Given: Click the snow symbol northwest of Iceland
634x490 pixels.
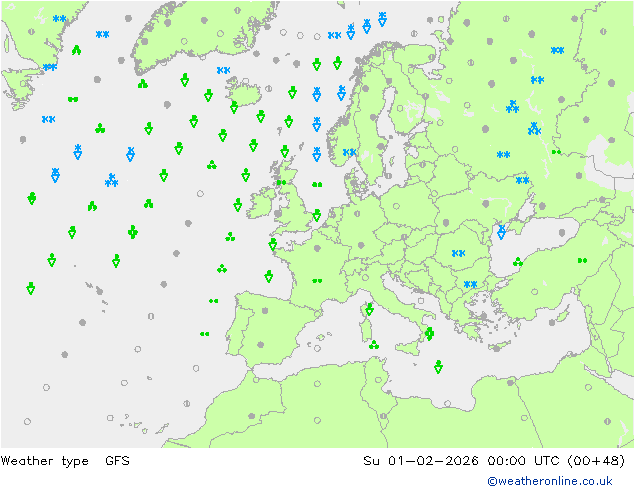Looking at the screenshot, I should tap(223, 70).
